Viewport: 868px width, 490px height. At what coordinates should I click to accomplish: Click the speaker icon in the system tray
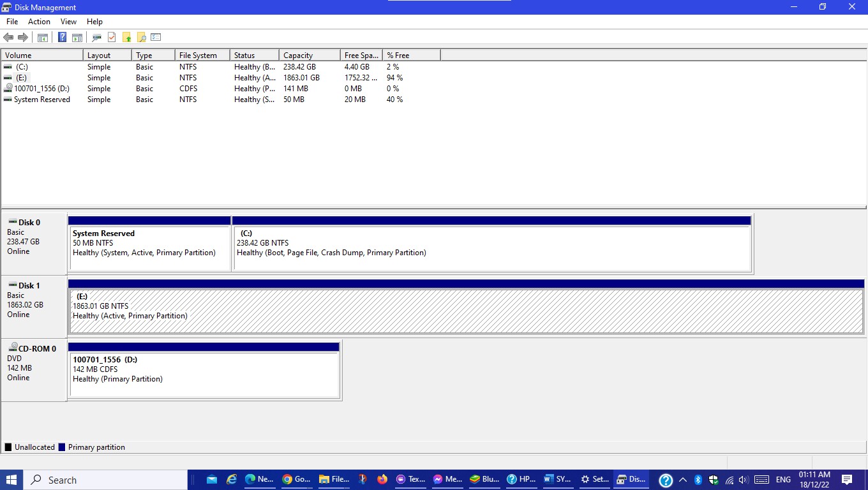[742, 480]
